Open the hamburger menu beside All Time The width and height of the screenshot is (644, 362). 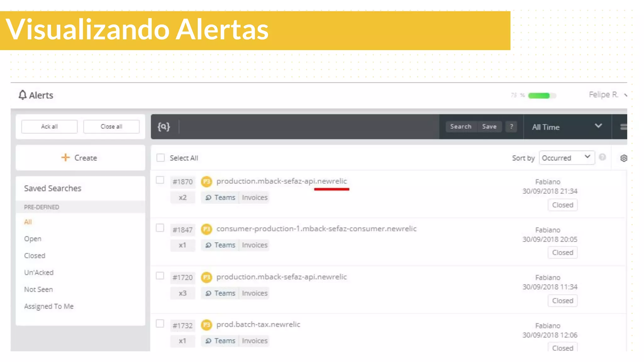tap(623, 127)
